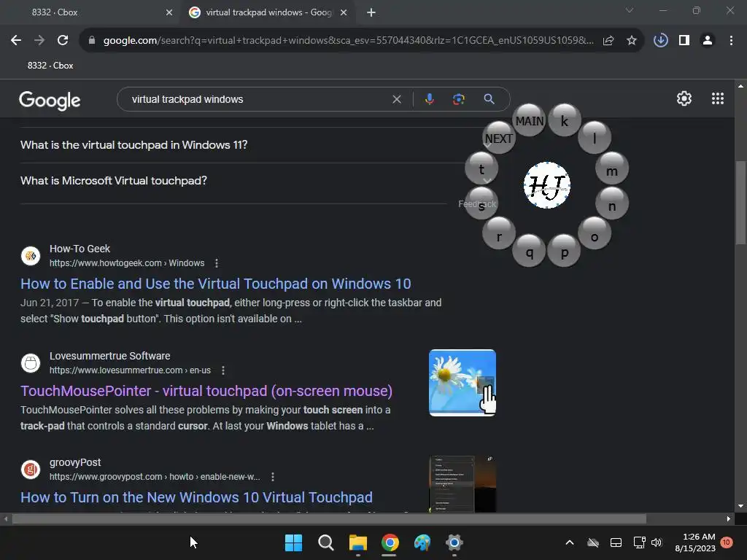Open more options for groovyPost result
Screen dimensions: 747x560
273,477
